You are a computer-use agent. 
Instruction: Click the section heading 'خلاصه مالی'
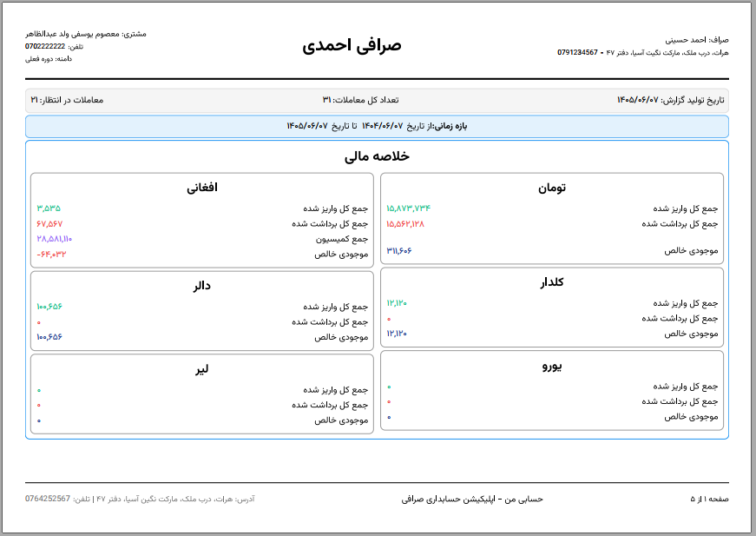[x=377, y=156]
